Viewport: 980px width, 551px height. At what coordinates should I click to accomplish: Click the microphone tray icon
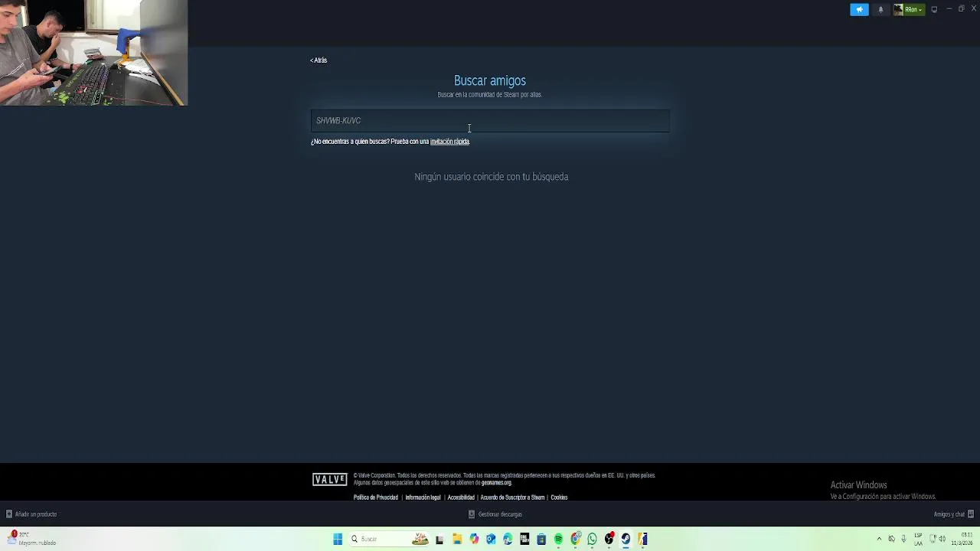(903, 539)
